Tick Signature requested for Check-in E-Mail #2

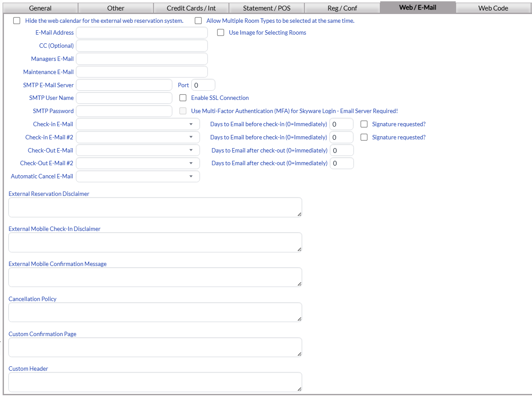pyautogui.click(x=364, y=137)
